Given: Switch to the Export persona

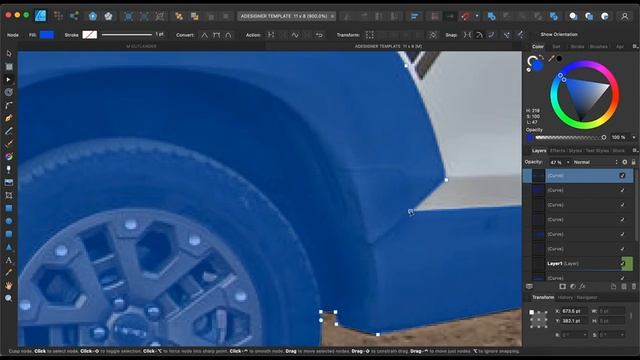Looking at the screenshot, I should coord(74,16).
